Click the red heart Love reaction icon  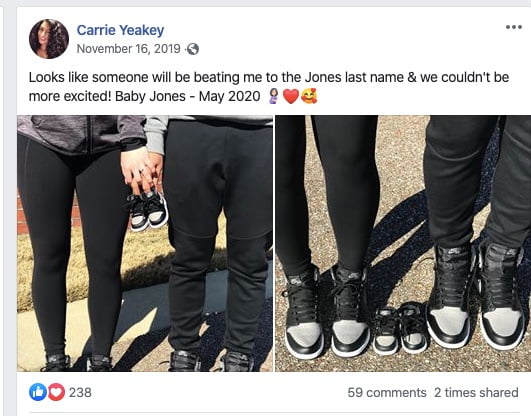click(x=56, y=392)
